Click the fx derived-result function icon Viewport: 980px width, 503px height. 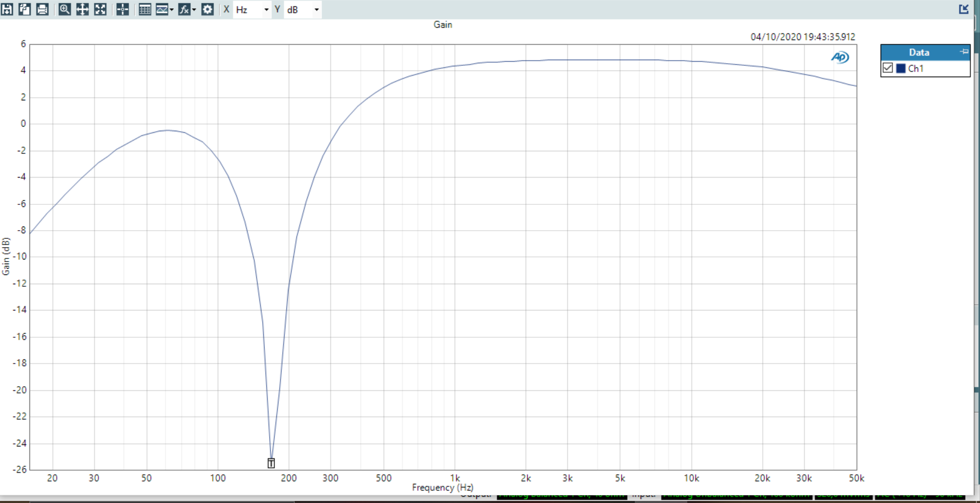[x=184, y=9]
